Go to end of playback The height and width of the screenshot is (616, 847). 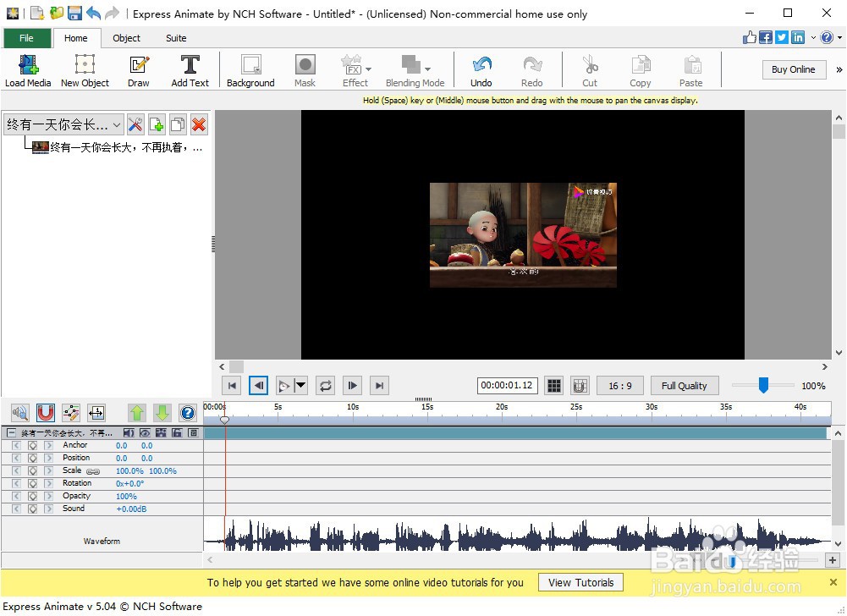click(379, 385)
